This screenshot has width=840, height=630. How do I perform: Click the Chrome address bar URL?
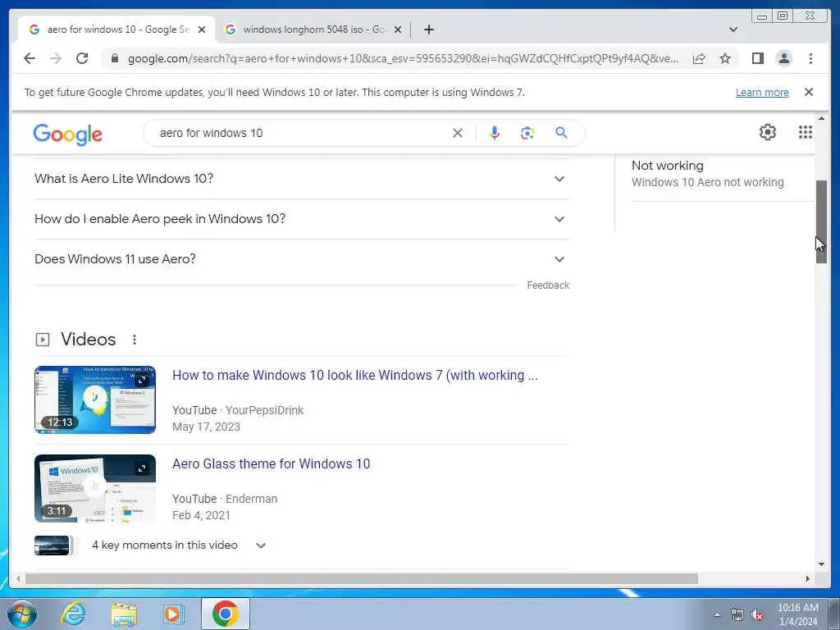pyautogui.click(x=403, y=58)
